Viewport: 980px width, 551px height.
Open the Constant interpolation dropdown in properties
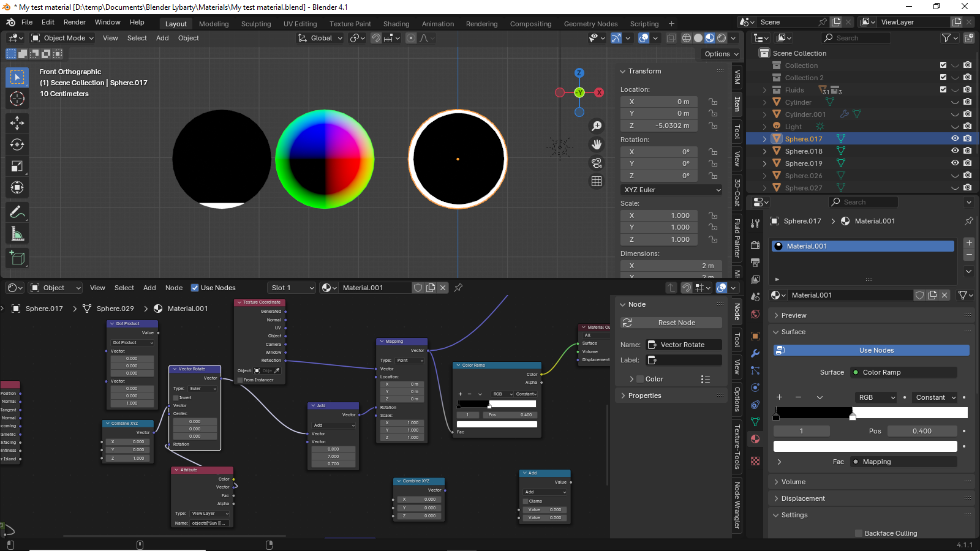(x=935, y=397)
